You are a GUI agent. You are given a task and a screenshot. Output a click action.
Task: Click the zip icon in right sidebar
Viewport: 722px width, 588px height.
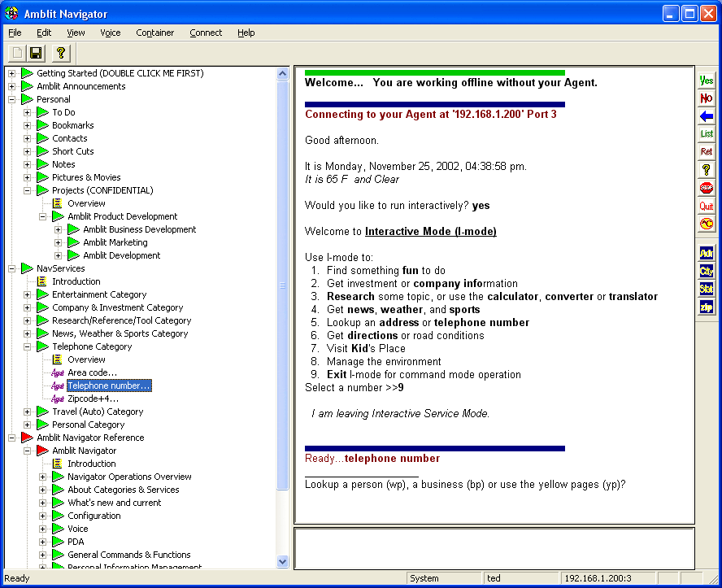pyautogui.click(x=707, y=307)
